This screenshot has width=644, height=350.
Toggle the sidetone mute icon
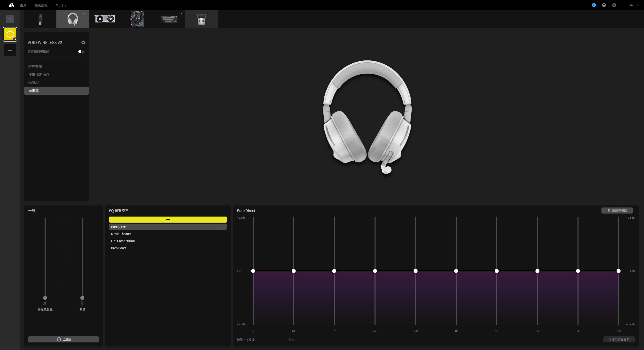[x=82, y=303]
